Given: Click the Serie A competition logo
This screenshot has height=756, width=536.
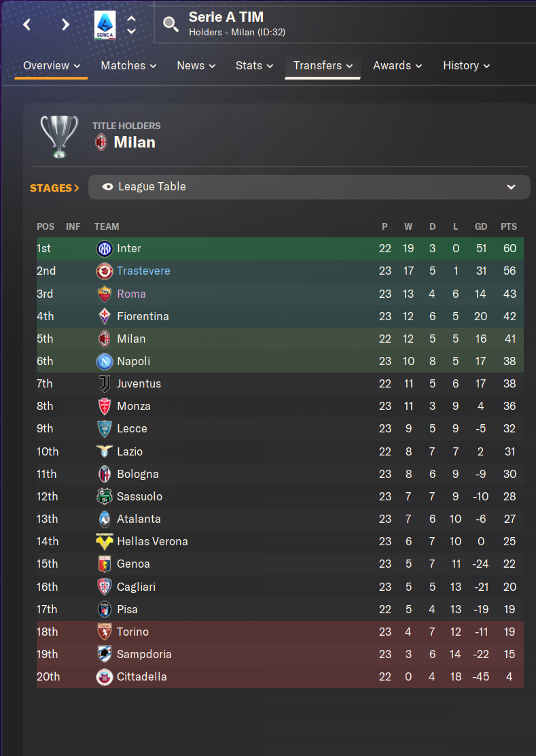Looking at the screenshot, I should [105, 25].
